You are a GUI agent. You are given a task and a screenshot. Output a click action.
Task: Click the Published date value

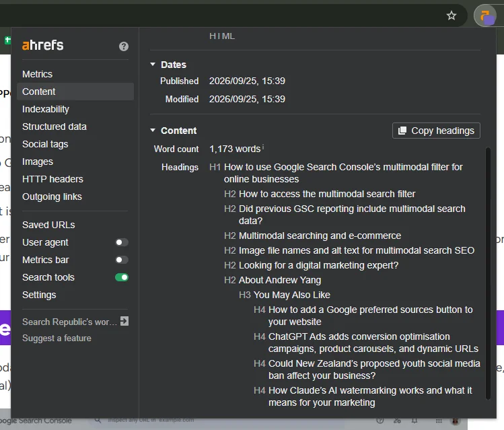click(247, 81)
